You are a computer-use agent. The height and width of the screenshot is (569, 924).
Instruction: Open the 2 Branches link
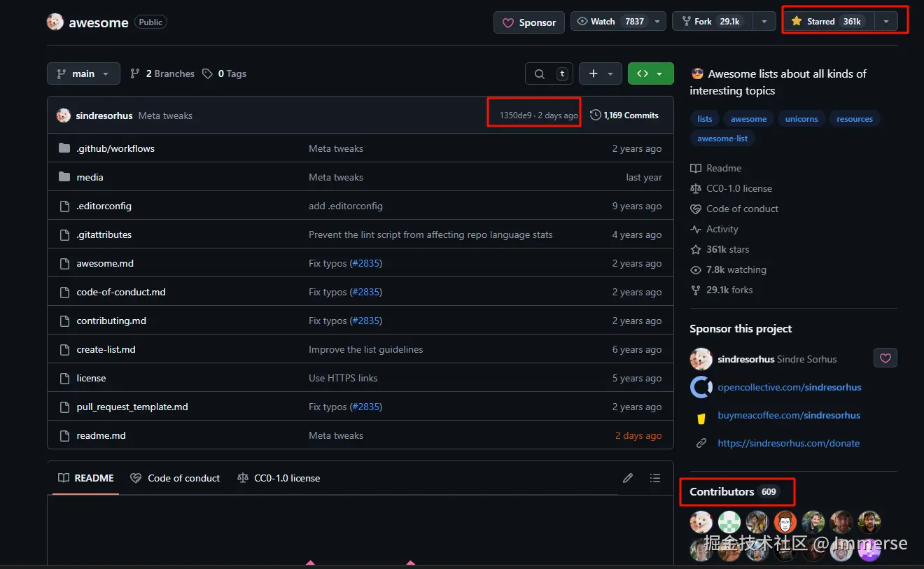(162, 73)
